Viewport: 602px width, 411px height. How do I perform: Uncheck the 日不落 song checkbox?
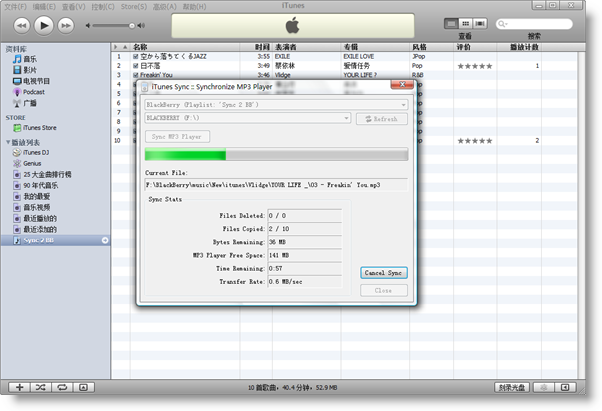click(x=136, y=66)
